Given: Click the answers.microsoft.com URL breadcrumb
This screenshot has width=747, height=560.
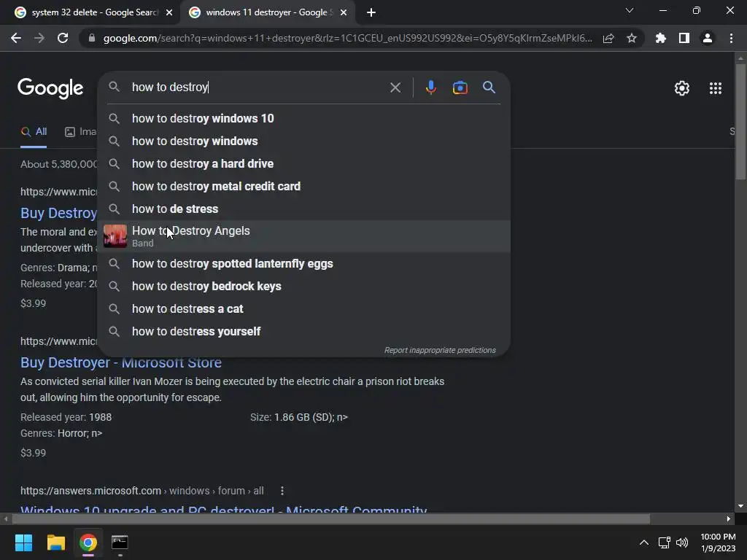Looking at the screenshot, I should click(142, 491).
